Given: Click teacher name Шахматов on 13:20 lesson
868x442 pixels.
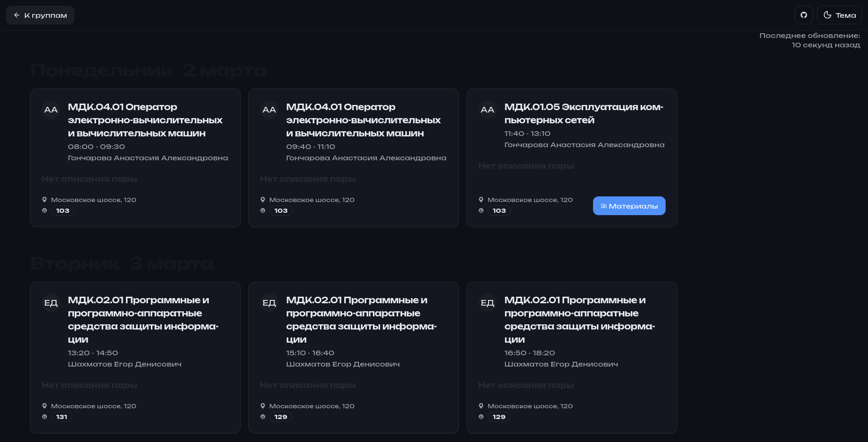Looking at the screenshot, I should [x=124, y=364].
